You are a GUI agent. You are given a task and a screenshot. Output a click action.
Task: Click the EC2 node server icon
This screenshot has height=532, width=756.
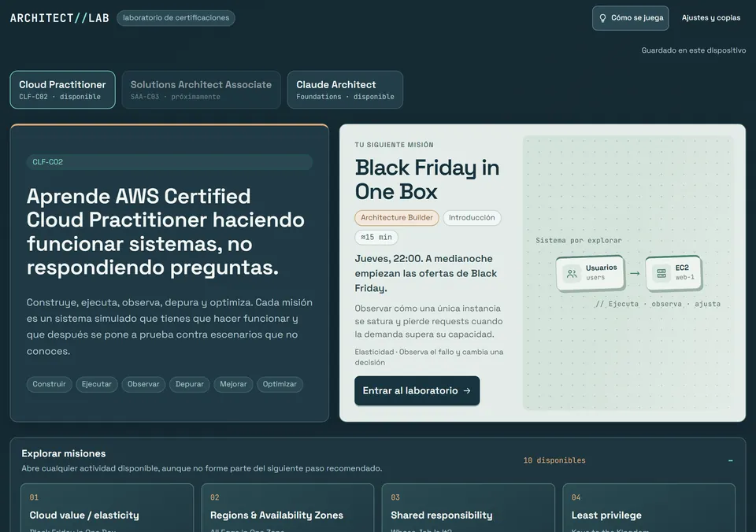click(x=661, y=273)
